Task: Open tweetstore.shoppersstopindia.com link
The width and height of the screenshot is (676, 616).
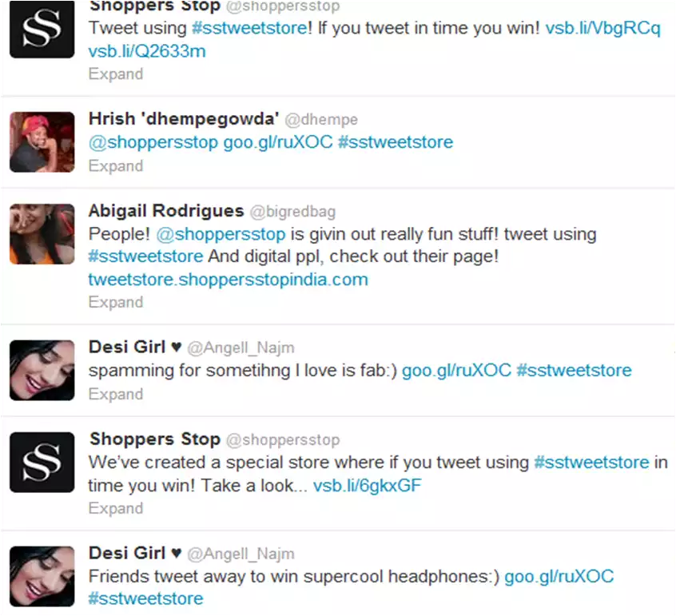Action: point(228,280)
